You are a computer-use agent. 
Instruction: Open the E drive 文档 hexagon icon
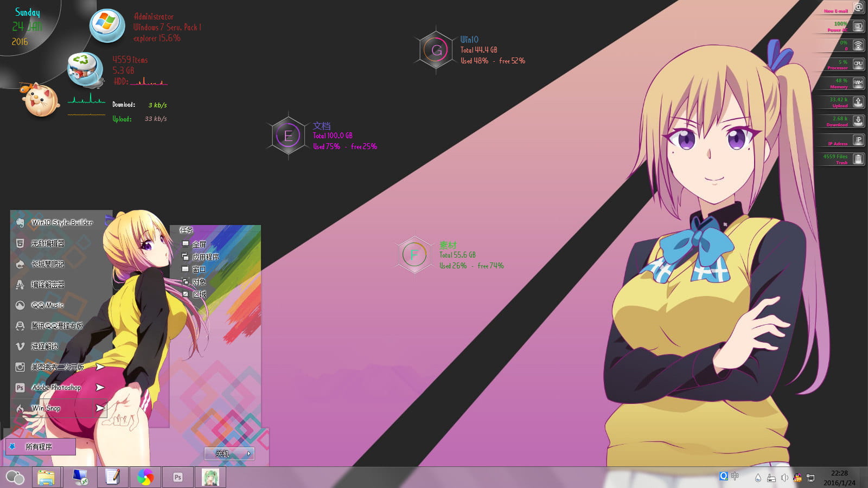click(x=288, y=136)
